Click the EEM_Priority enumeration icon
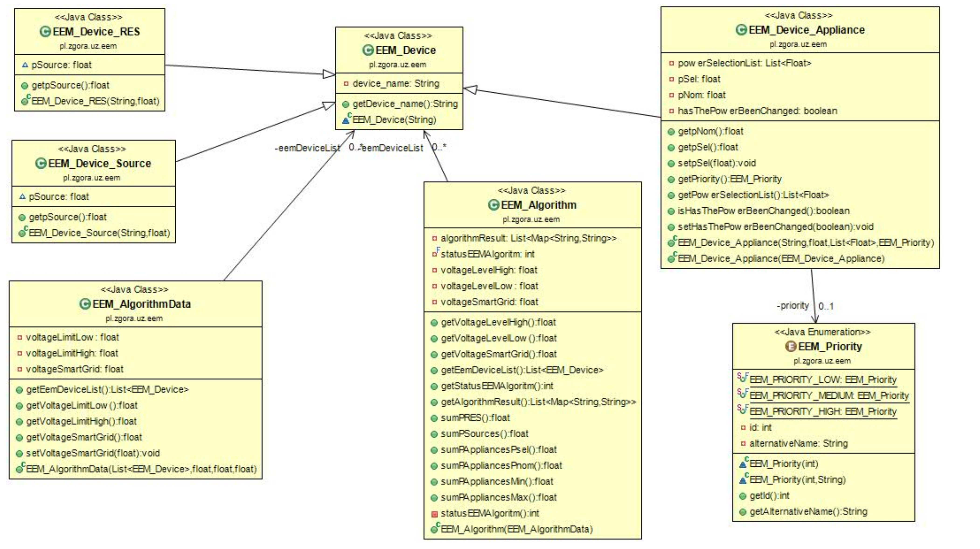The height and width of the screenshot is (549, 980). pos(791,346)
